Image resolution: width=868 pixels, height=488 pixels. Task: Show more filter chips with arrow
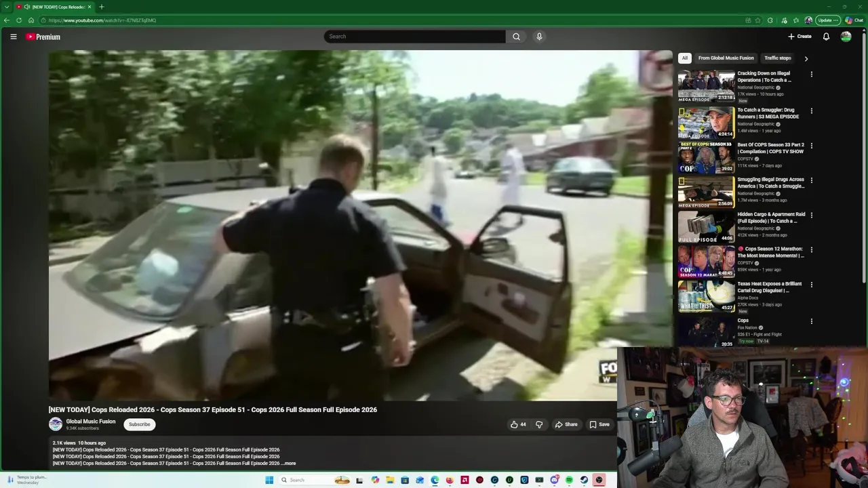coord(806,58)
